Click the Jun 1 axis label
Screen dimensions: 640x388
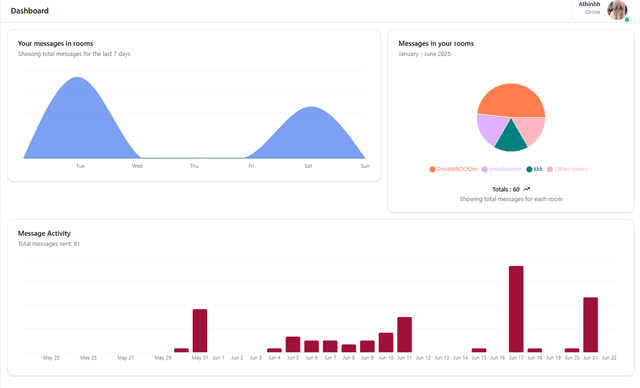coord(218,358)
